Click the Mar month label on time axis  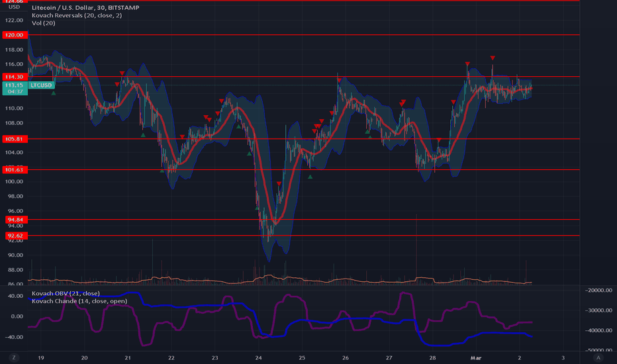[476, 357]
